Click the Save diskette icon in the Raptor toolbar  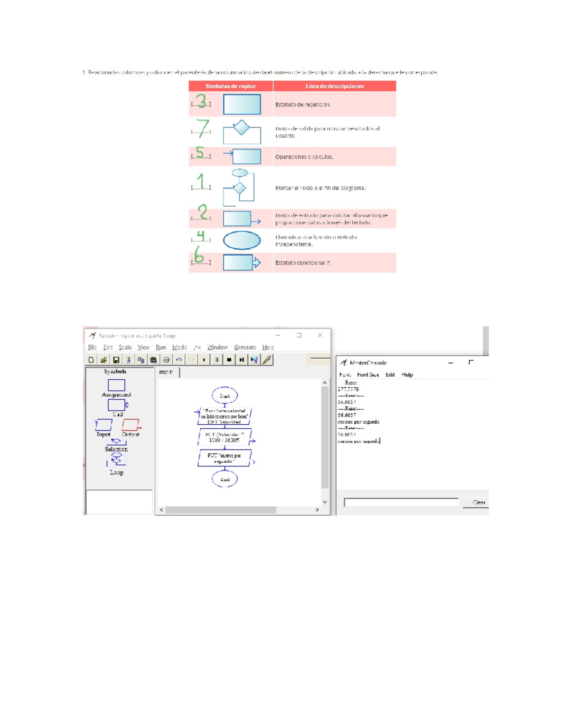pyautogui.click(x=116, y=360)
